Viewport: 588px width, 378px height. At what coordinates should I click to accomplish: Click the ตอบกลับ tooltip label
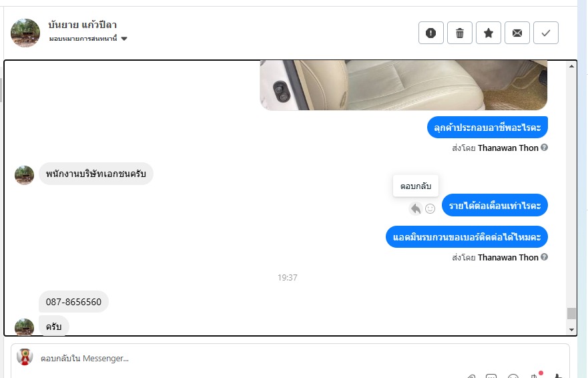(x=416, y=186)
